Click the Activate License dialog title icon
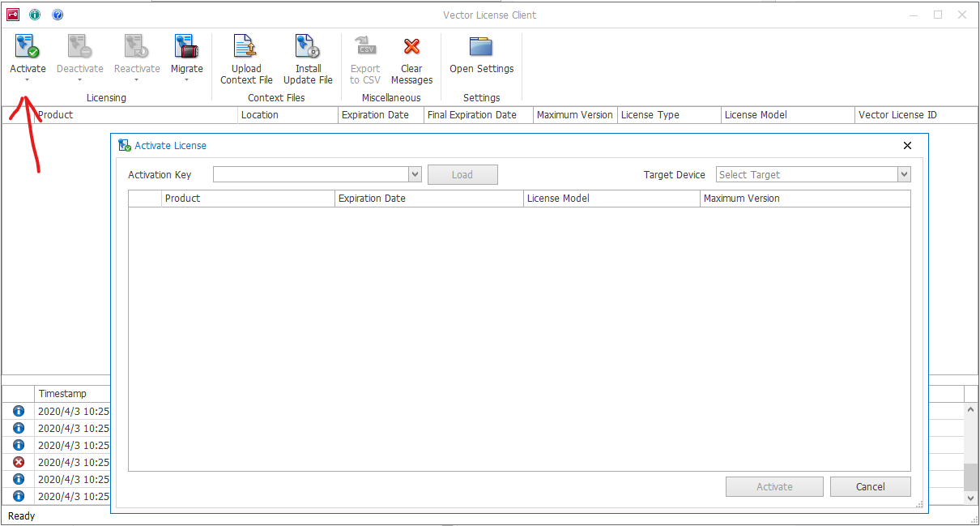Screen dimensions: 980x526 click(125, 146)
